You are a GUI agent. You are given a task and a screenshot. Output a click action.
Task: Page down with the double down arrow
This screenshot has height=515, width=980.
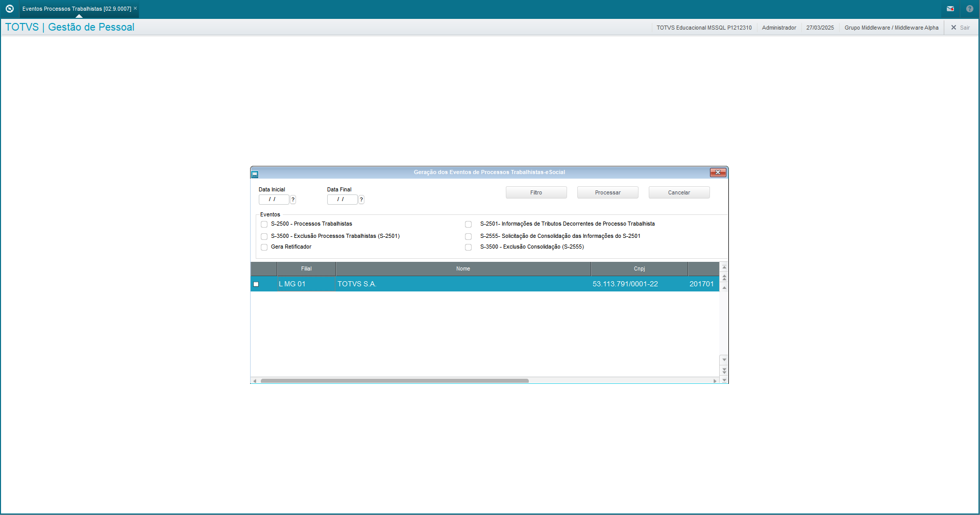coord(724,371)
